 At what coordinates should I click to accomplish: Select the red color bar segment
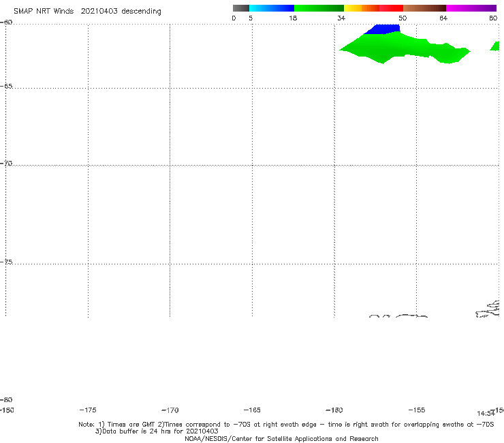pos(391,8)
